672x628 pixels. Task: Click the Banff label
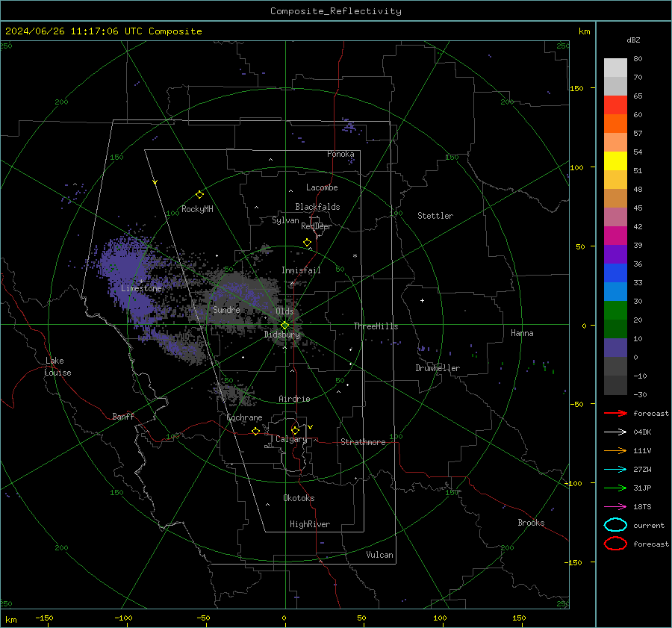click(x=123, y=416)
